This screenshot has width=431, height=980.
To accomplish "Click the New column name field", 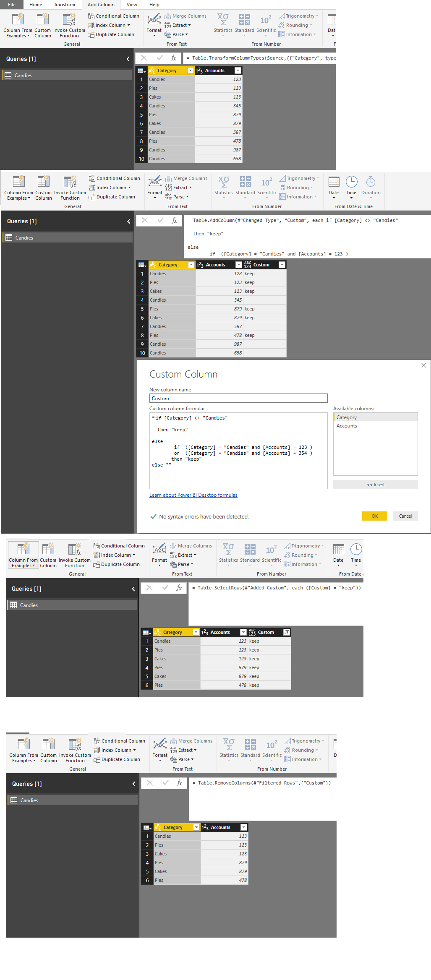I will coord(238,398).
